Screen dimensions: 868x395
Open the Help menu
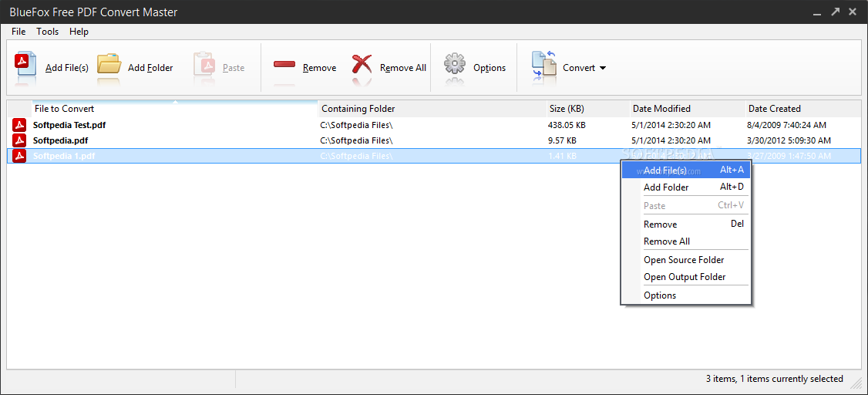[x=79, y=32]
